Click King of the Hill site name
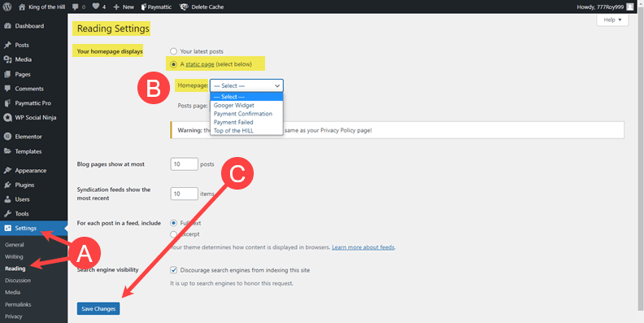This screenshot has width=644, height=323. pos(47,7)
